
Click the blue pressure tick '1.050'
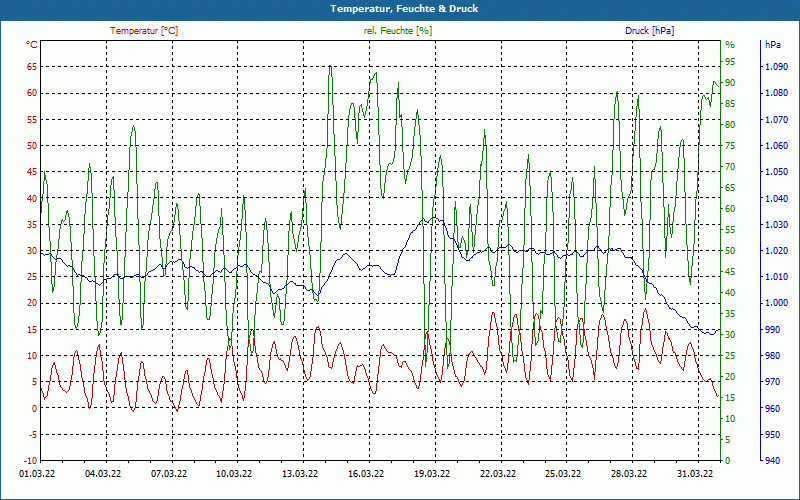pyautogui.click(x=776, y=171)
